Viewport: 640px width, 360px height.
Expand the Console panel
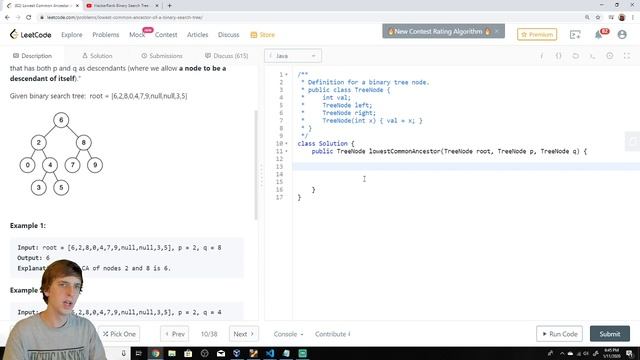[x=288, y=334]
